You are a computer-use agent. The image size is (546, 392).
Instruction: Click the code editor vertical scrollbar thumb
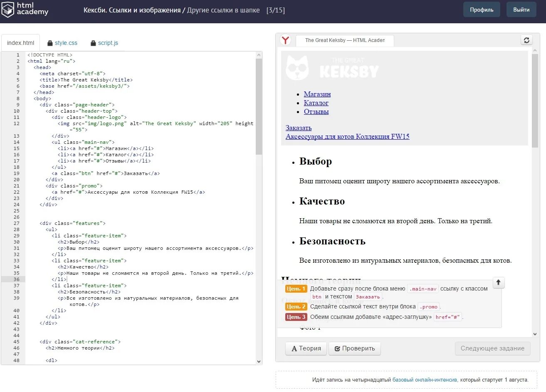259,106
